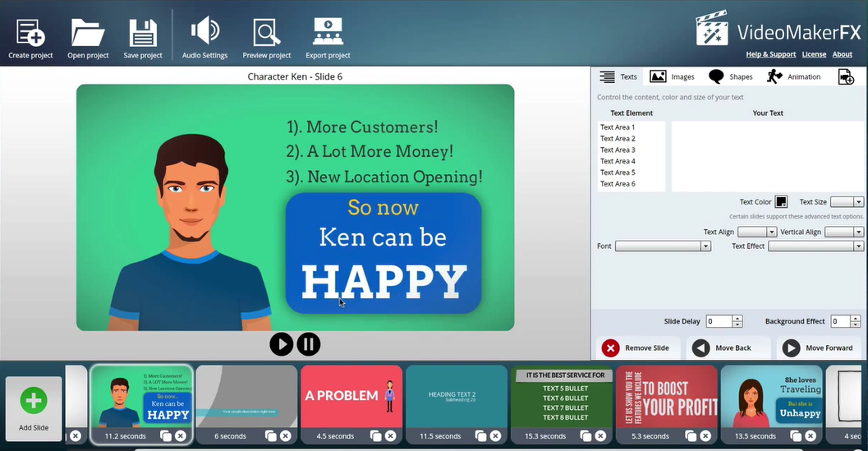Click the Add Slide plus button
This screenshot has width=868, height=451.
click(34, 402)
